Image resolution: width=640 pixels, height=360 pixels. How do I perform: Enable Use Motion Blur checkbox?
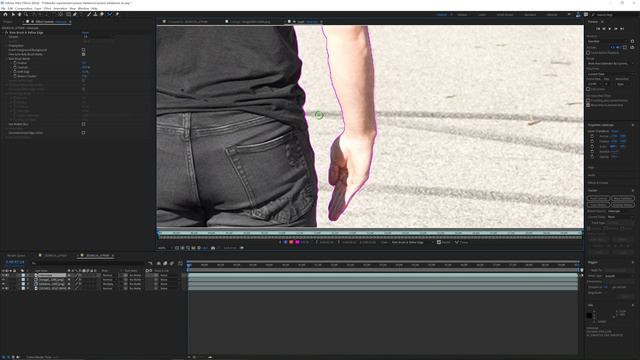point(83,124)
